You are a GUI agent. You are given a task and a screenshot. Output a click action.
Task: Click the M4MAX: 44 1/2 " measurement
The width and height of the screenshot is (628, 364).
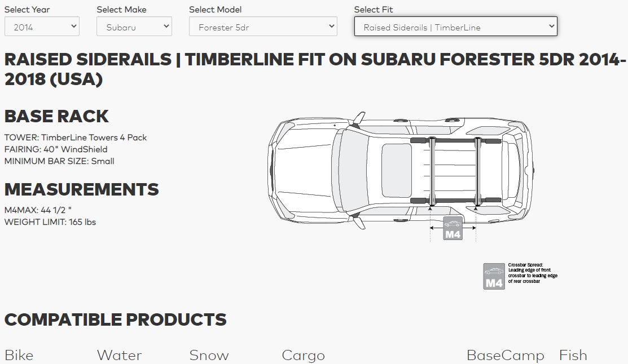(38, 210)
